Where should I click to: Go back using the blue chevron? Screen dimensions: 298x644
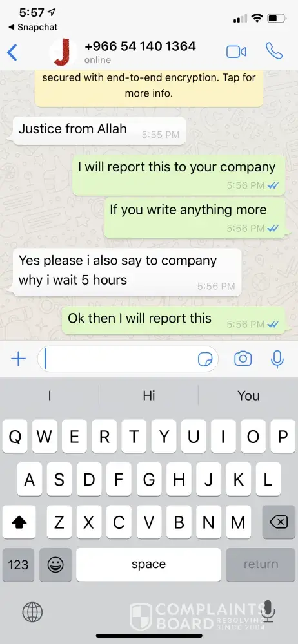12,53
